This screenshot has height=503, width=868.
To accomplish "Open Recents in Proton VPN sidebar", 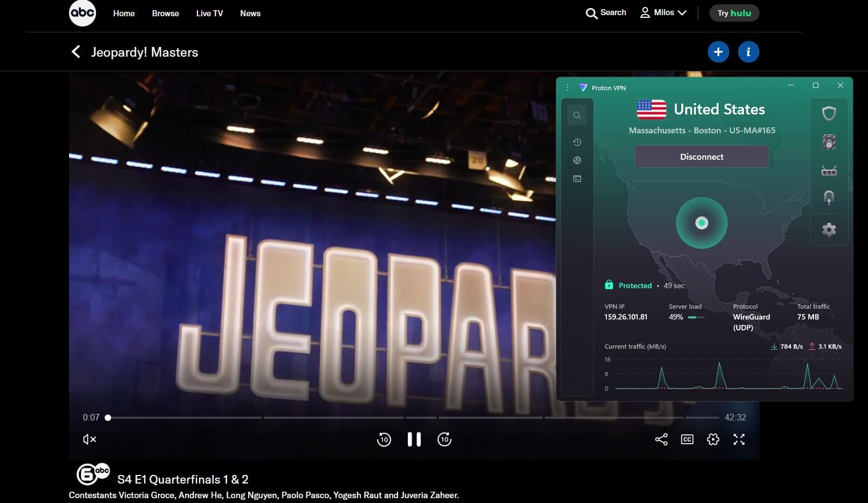I will click(x=577, y=142).
